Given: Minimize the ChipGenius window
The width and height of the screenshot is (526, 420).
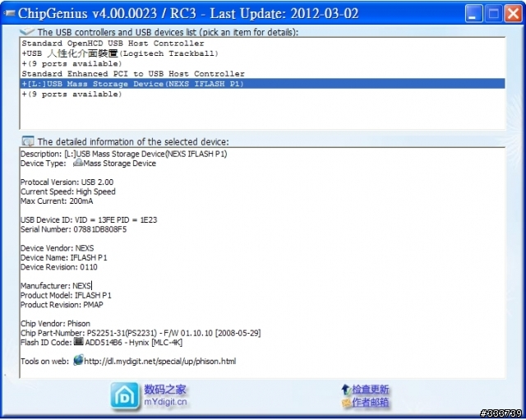Looking at the screenshot, I should click(473, 14).
